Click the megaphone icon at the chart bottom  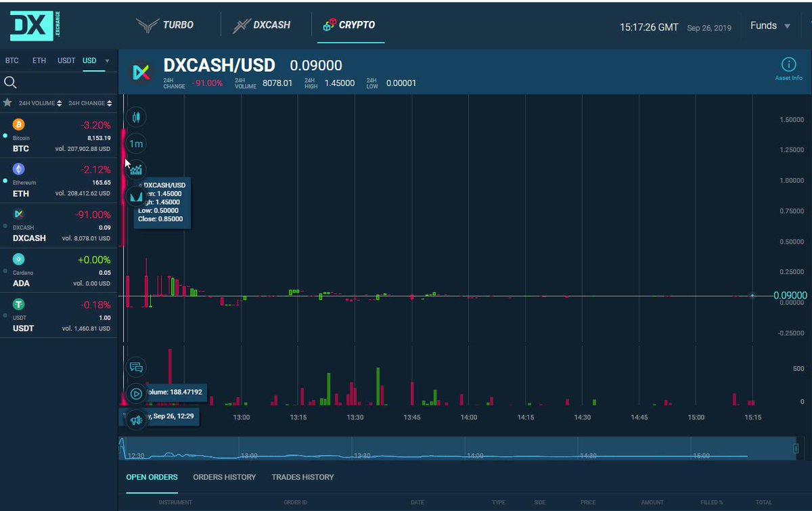136,419
